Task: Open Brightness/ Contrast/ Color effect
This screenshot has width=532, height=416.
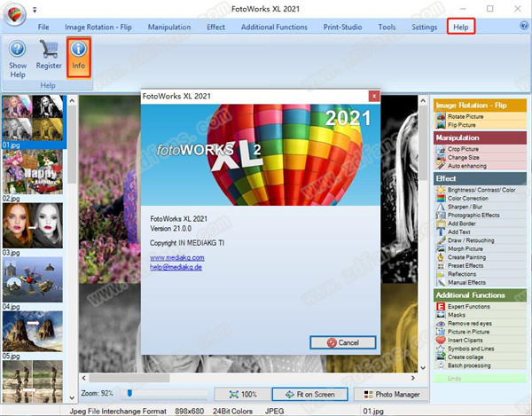Action: [480, 190]
